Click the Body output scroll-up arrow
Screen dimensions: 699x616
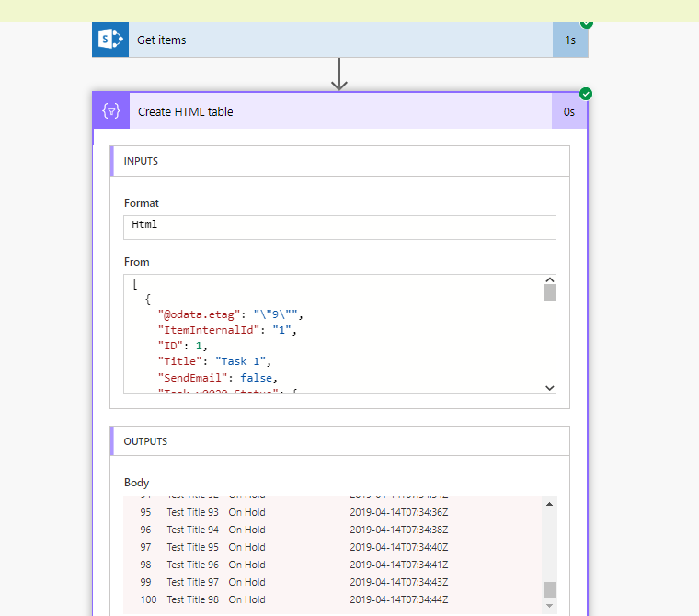(550, 504)
